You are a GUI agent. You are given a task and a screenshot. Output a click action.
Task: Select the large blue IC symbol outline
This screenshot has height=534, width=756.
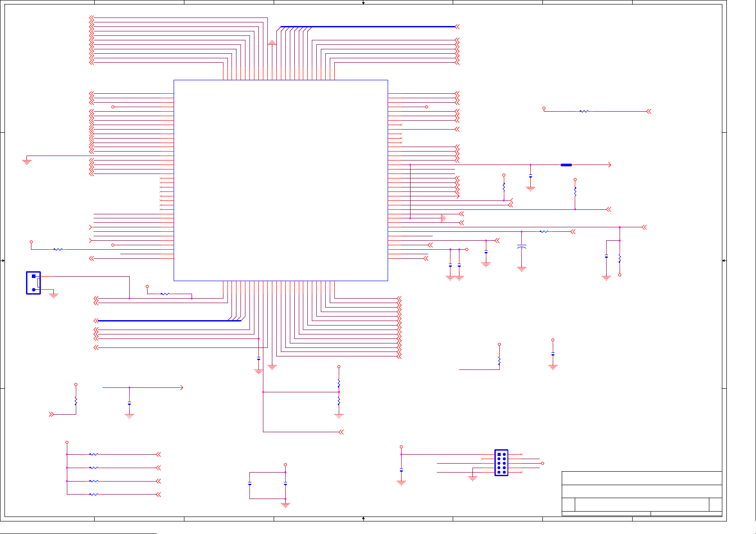coord(280,180)
